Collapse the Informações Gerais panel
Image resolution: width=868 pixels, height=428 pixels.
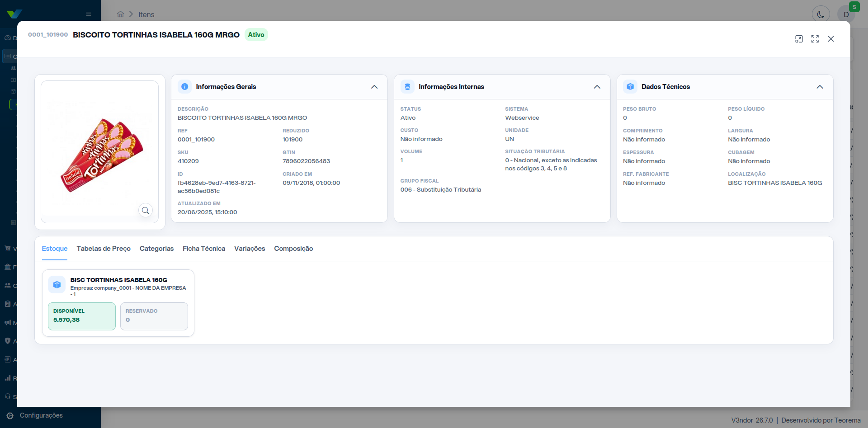coord(374,87)
